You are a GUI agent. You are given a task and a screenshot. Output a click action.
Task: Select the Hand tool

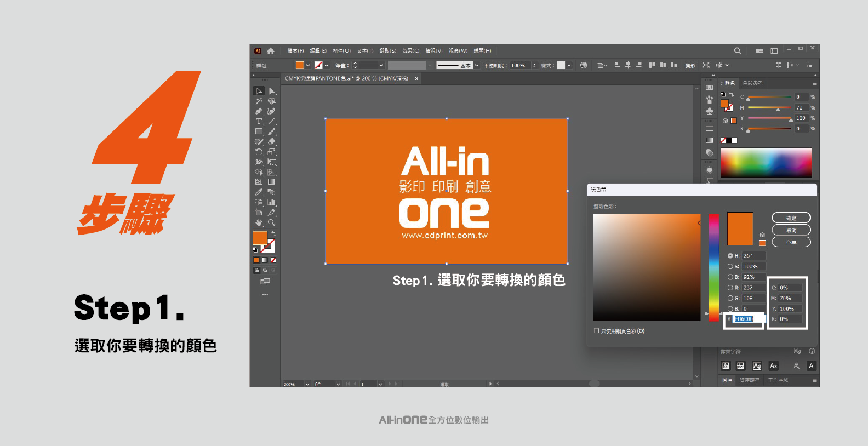pos(259,222)
